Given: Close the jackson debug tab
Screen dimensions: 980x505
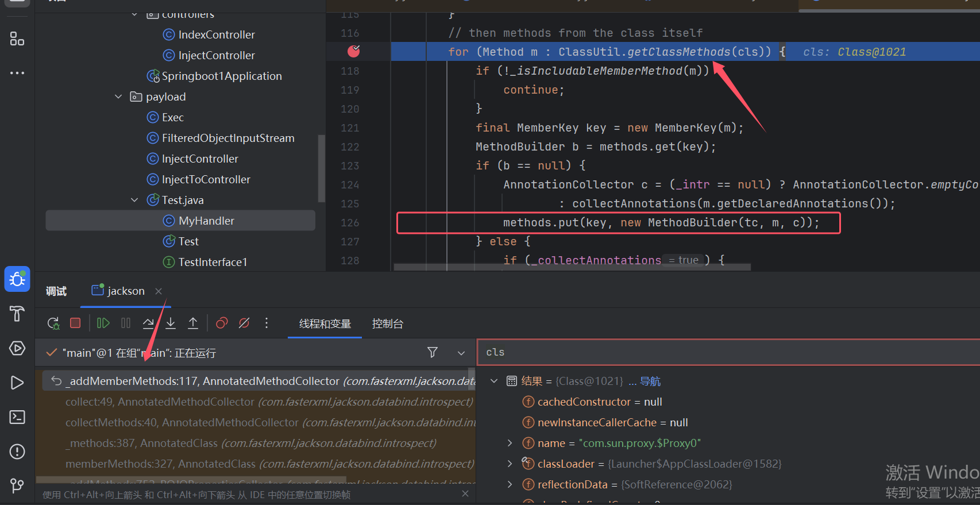Looking at the screenshot, I should point(159,291).
